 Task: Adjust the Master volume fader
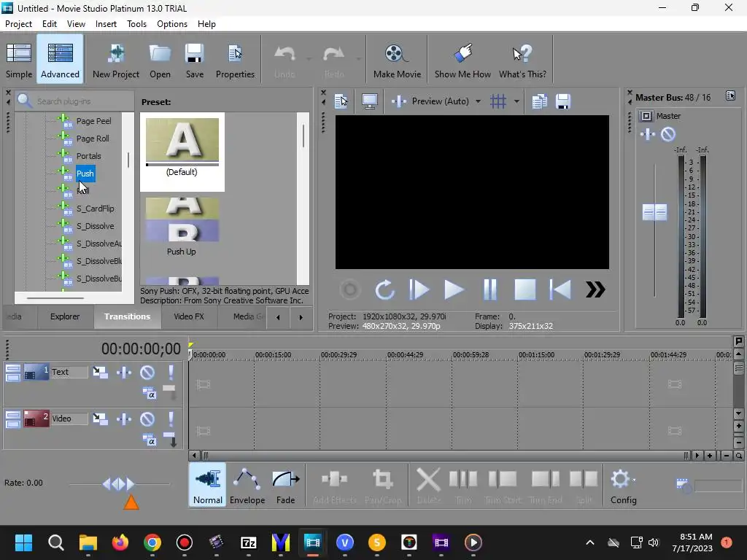pyautogui.click(x=654, y=212)
